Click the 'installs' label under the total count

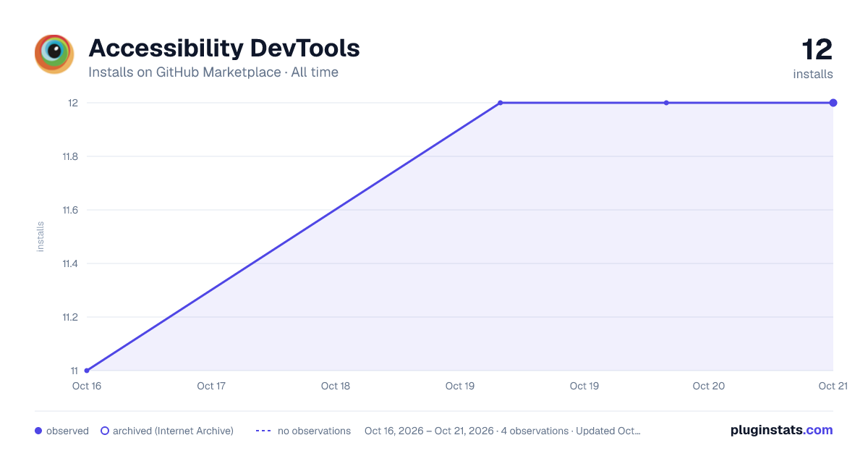[x=813, y=74]
